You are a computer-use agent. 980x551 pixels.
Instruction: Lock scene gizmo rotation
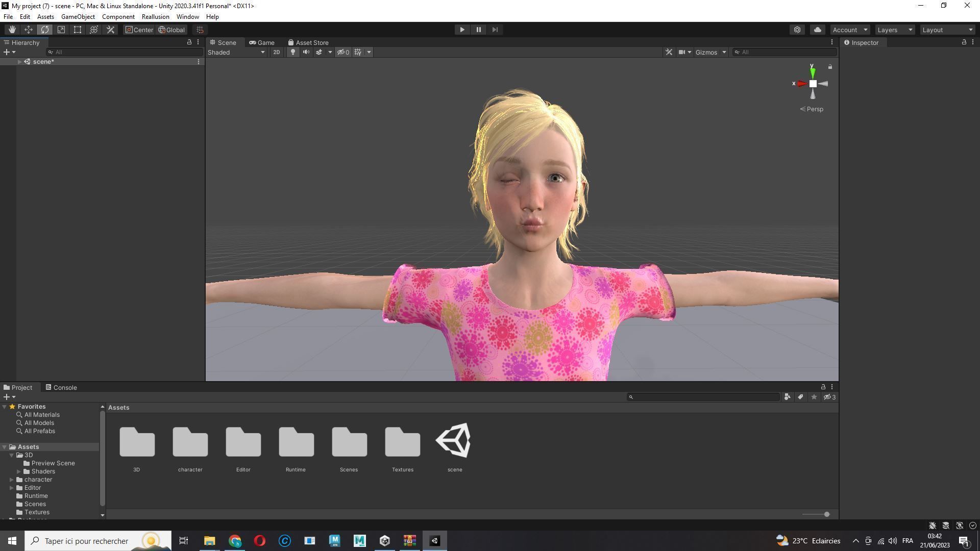click(830, 67)
